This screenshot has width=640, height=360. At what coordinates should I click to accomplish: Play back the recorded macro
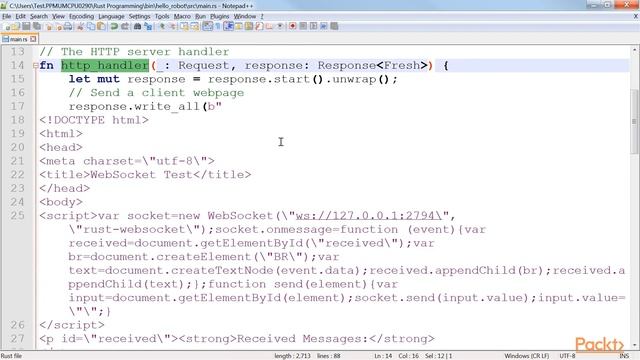coord(313,27)
